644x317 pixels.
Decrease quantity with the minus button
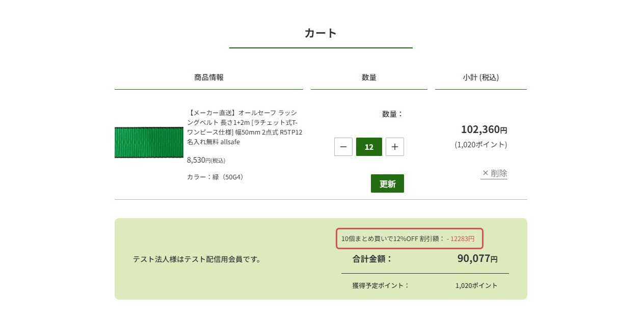coord(343,147)
